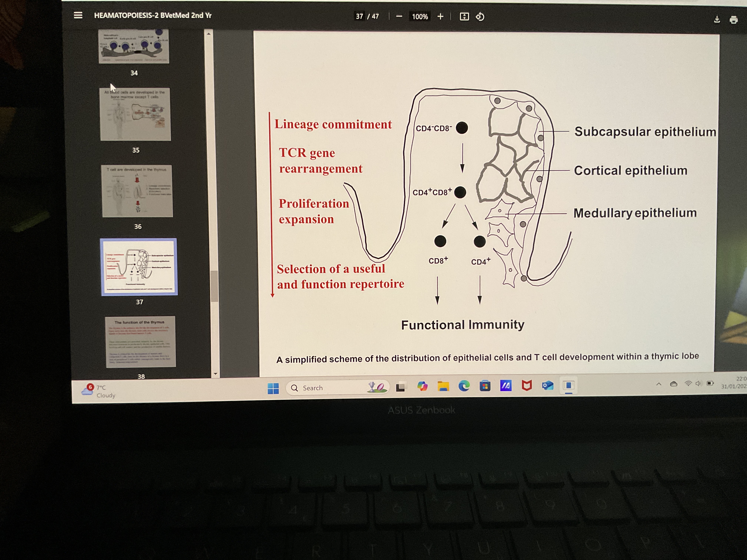Open page 38 thumbnail on thymus function
The width and height of the screenshot is (747, 560).
pos(140,341)
